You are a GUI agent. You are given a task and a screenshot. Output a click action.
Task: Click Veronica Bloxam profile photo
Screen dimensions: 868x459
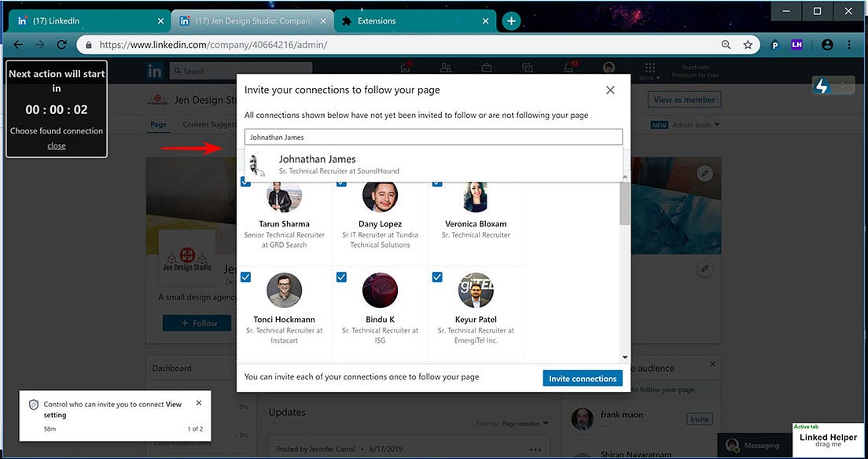pos(476,196)
